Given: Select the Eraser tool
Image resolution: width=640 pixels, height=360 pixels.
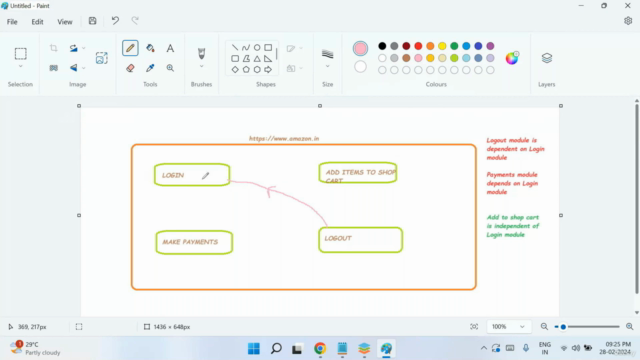Looking at the screenshot, I should pyautogui.click(x=130, y=68).
